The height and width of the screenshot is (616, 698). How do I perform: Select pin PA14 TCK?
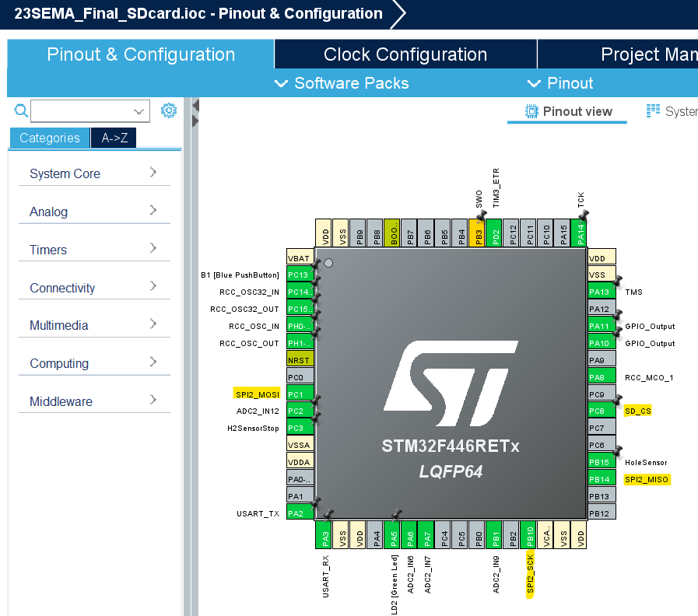(x=580, y=233)
